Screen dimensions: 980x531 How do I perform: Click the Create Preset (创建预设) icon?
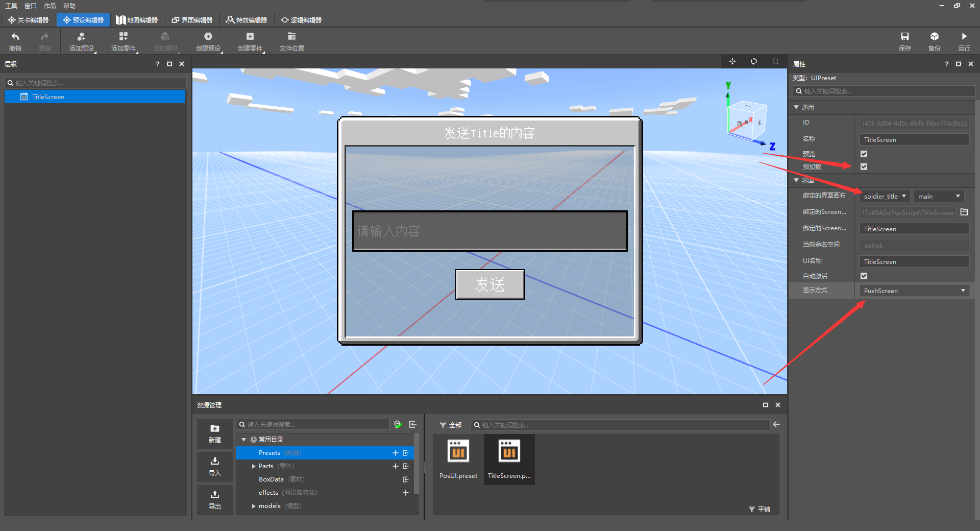click(x=208, y=37)
